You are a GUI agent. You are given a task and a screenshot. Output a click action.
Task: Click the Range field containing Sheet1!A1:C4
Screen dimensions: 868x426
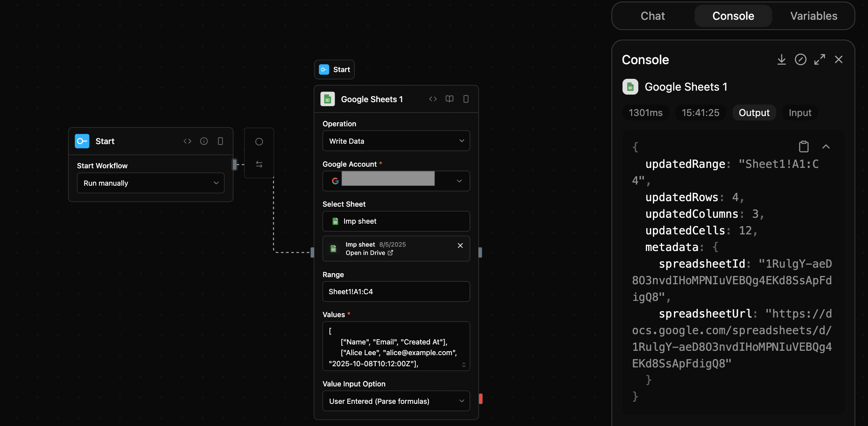tap(396, 291)
